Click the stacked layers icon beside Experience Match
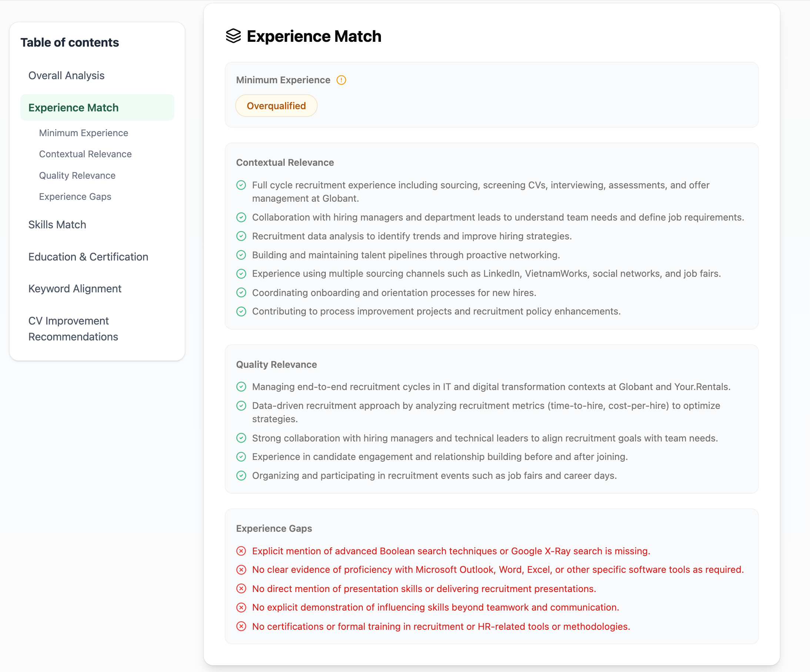The width and height of the screenshot is (810, 672). point(233,36)
